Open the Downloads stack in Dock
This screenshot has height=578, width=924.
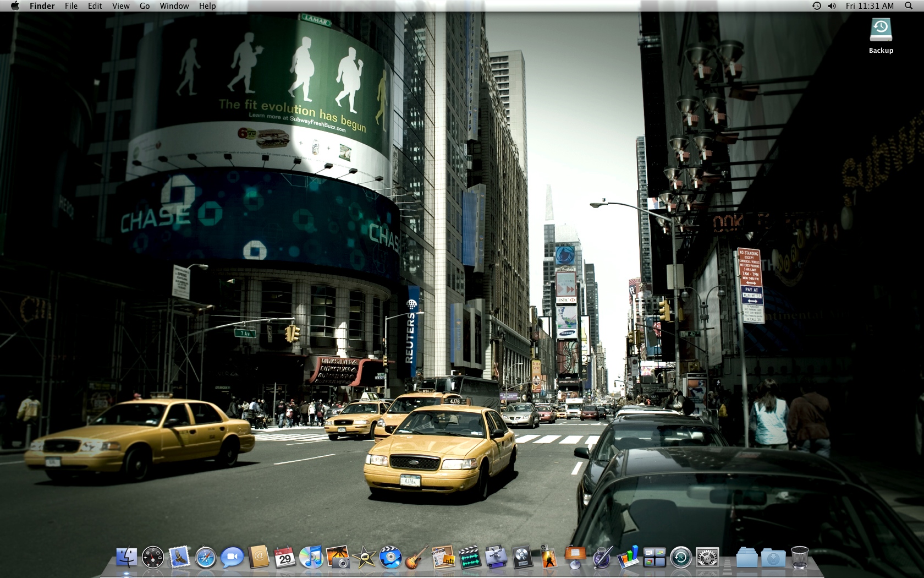773,558
